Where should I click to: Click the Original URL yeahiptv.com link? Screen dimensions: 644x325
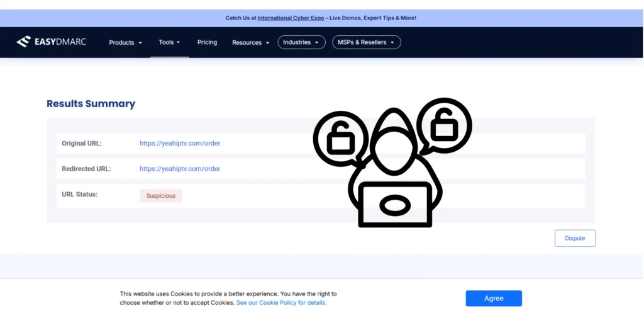pos(180,144)
